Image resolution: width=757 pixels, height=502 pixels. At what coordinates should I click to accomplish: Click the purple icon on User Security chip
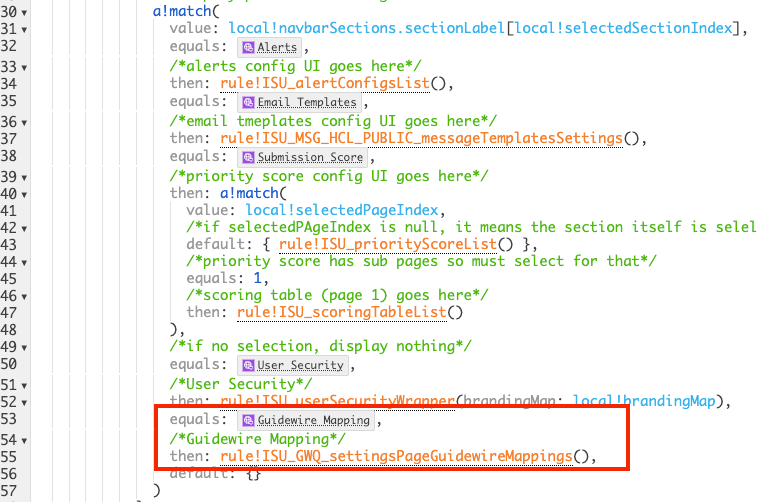pyautogui.click(x=248, y=365)
